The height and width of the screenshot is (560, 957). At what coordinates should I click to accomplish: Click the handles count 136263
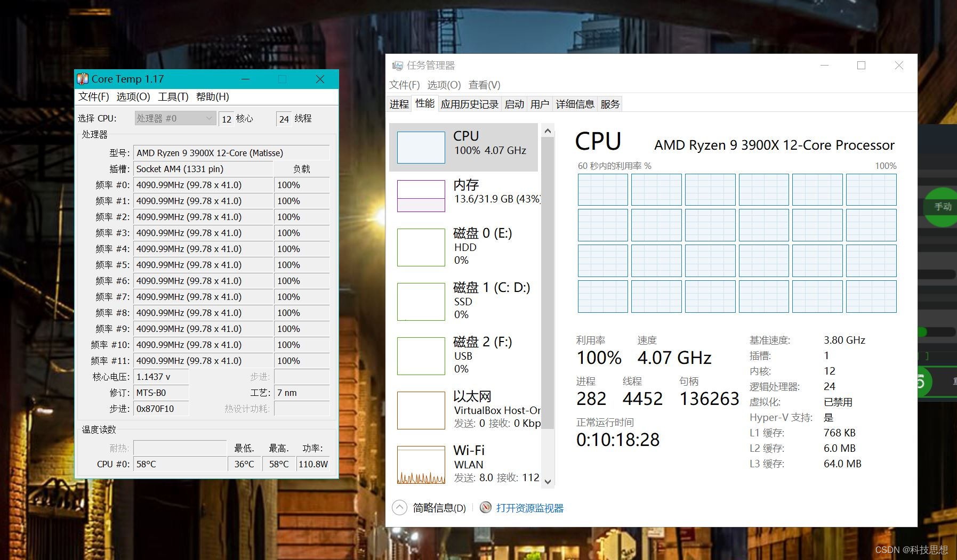tap(710, 399)
